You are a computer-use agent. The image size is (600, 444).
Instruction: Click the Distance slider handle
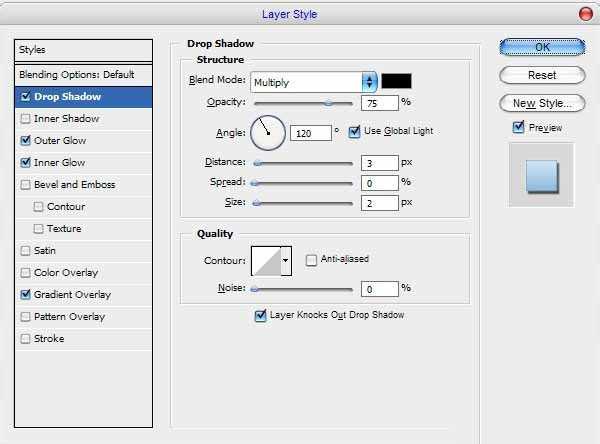[258, 163]
